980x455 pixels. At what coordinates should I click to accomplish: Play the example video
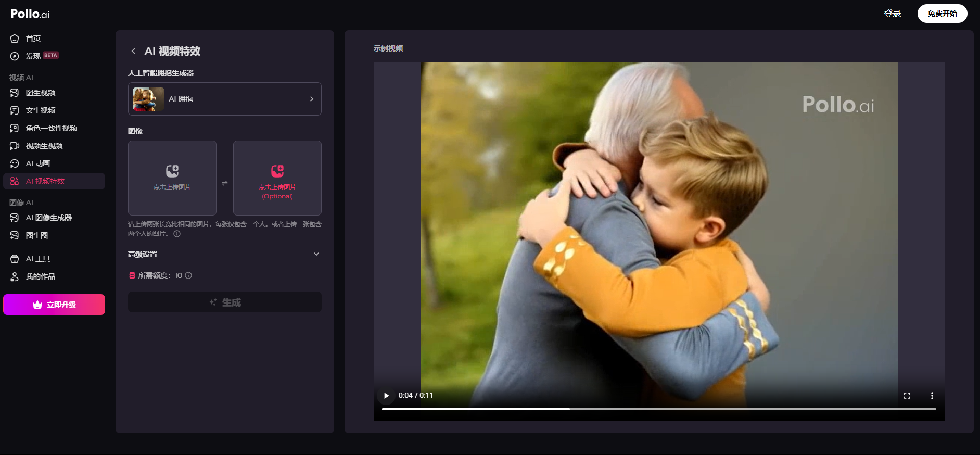(x=386, y=396)
